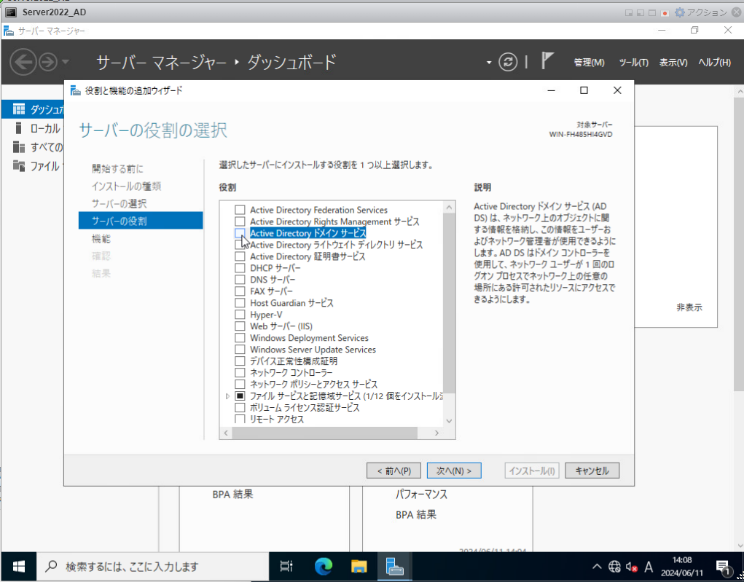The image size is (744, 582).
Task: Click roles list scroll down arrow
Action: point(449,421)
